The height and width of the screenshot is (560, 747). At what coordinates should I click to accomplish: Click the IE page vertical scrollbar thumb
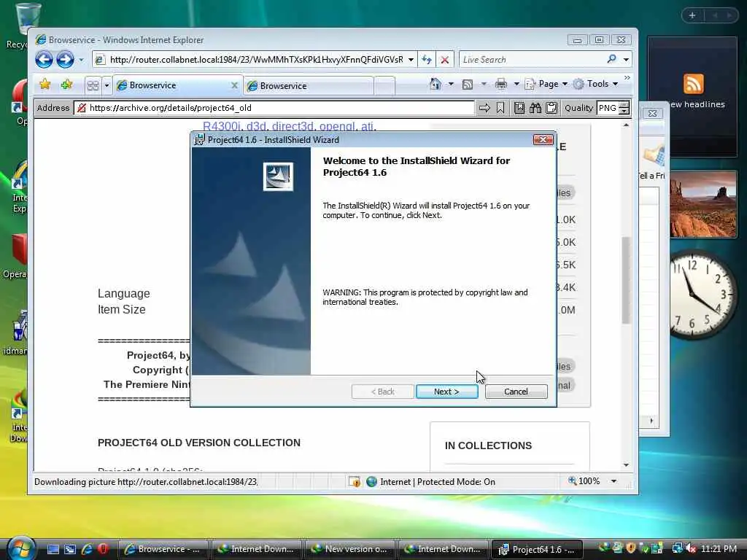626,280
